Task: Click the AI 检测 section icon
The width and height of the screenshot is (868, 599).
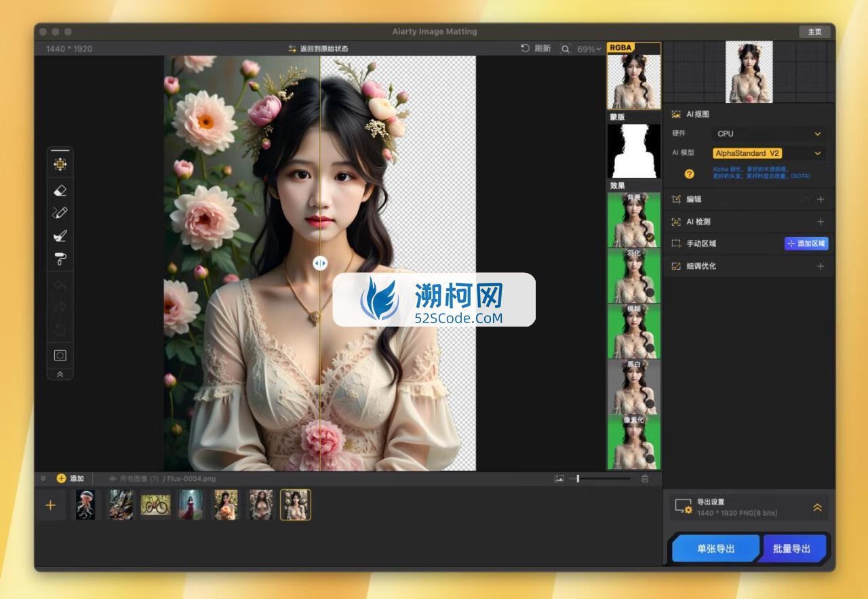Action: (x=676, y=222)
